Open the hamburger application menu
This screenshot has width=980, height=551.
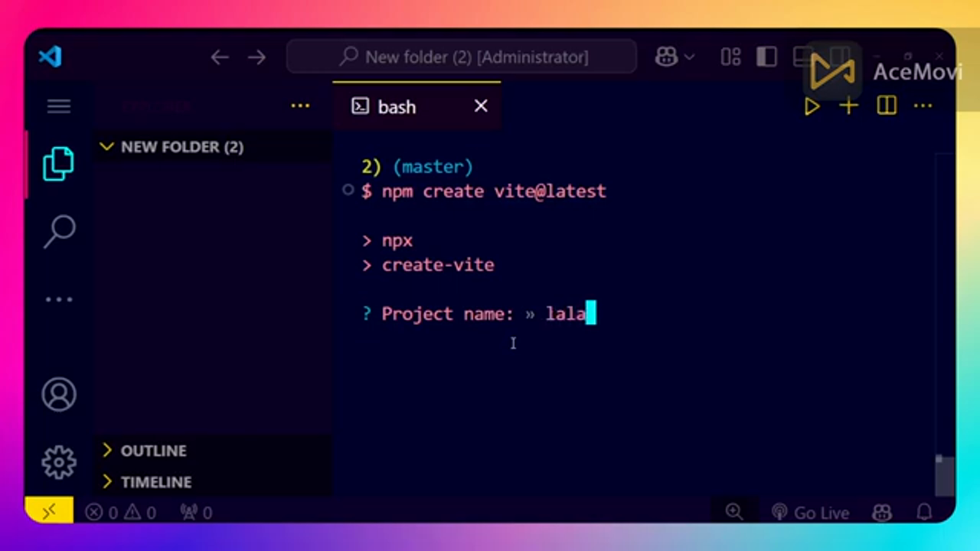pyautogui.click(x=59, y=106)
